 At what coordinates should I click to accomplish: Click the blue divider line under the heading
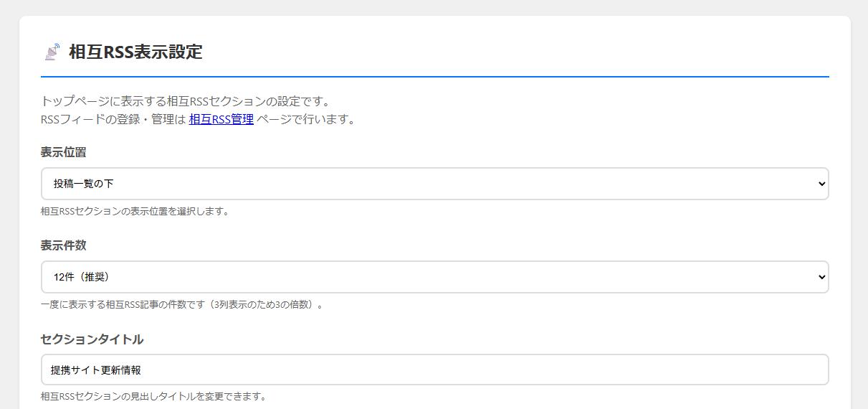[x=434, y=76]
